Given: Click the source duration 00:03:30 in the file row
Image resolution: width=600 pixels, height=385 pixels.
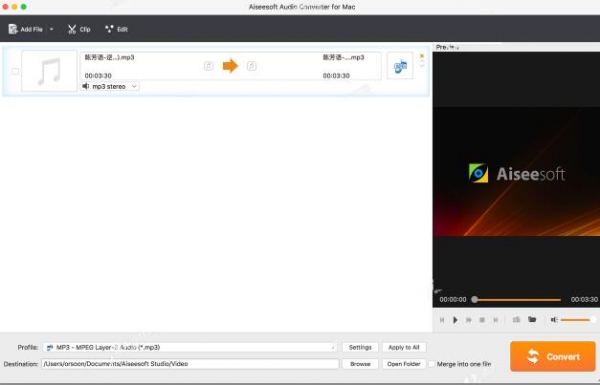Looking at the screenshot, I should [x=98, y=76].
